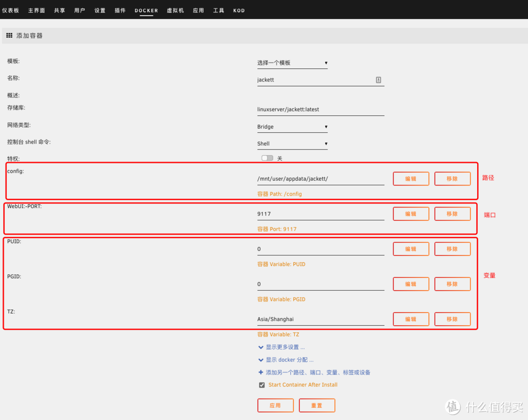The width and height of the screenshot is (528, 420).
Task: Open the DOCKER tab
Action: (x=146, y=10)
